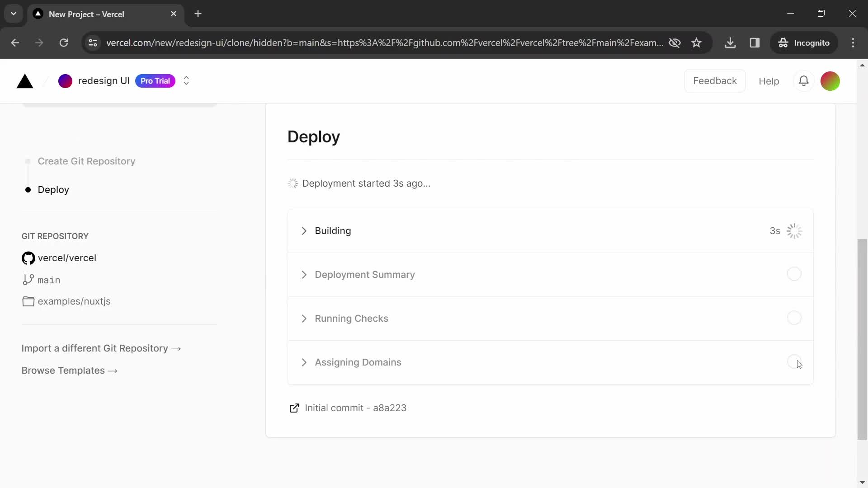This screenshot has height=488, width=868.
Task: Click Browse Templates link
Action: [x=70, y=370]
